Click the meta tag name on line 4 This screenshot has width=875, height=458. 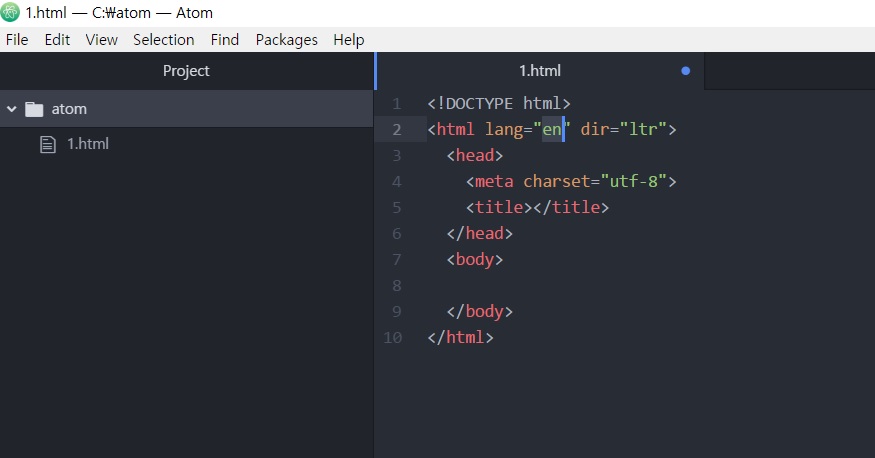click(x=494, y=182)
